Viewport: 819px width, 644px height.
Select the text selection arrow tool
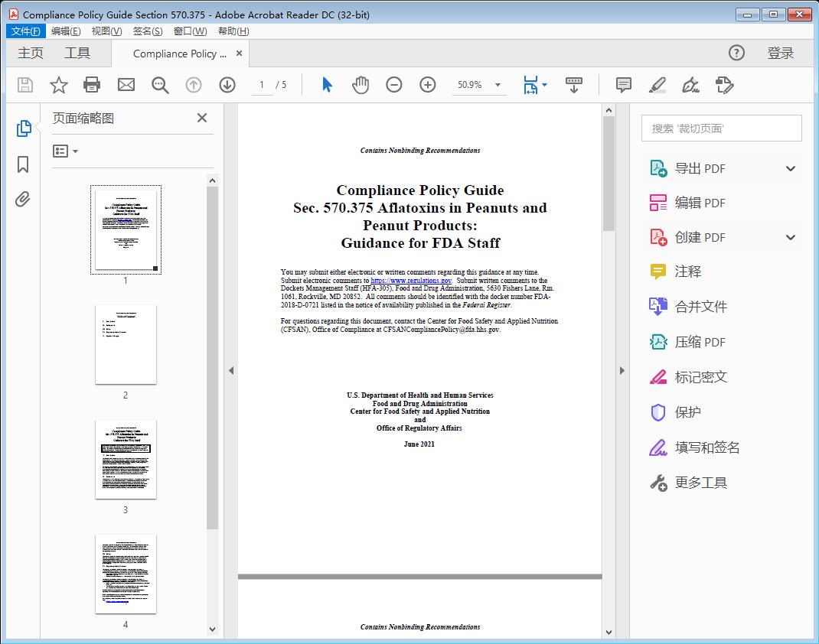pyautogui.click(x=325, y=85)
